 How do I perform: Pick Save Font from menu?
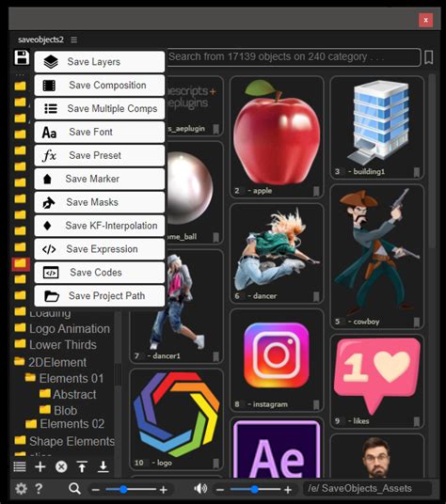coord(100,132)
